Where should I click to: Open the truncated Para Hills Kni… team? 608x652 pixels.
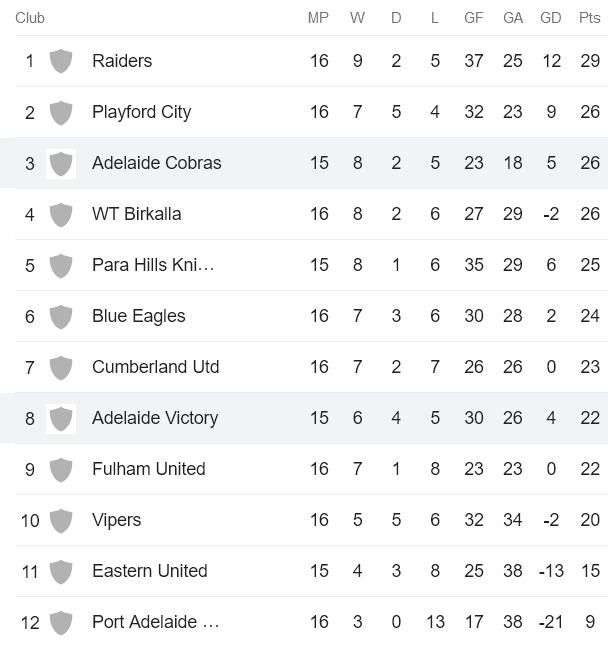click(153, 265)
